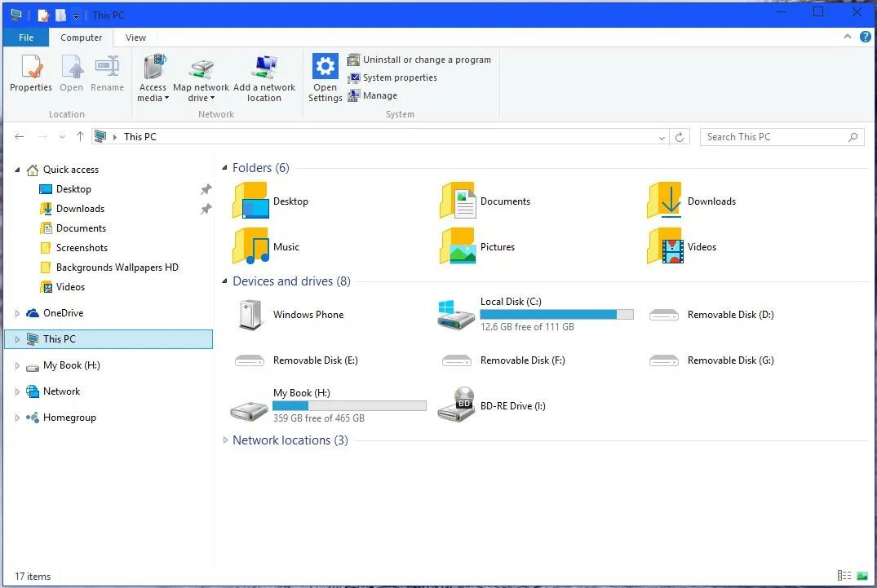Click the blue Help question mark icon

(x=865, y=37)
